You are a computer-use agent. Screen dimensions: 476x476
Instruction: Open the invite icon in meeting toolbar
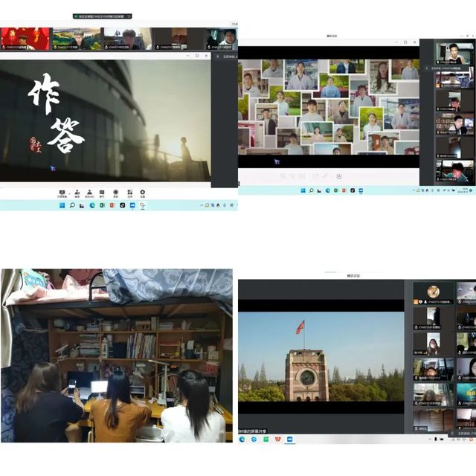coord(77,192)
